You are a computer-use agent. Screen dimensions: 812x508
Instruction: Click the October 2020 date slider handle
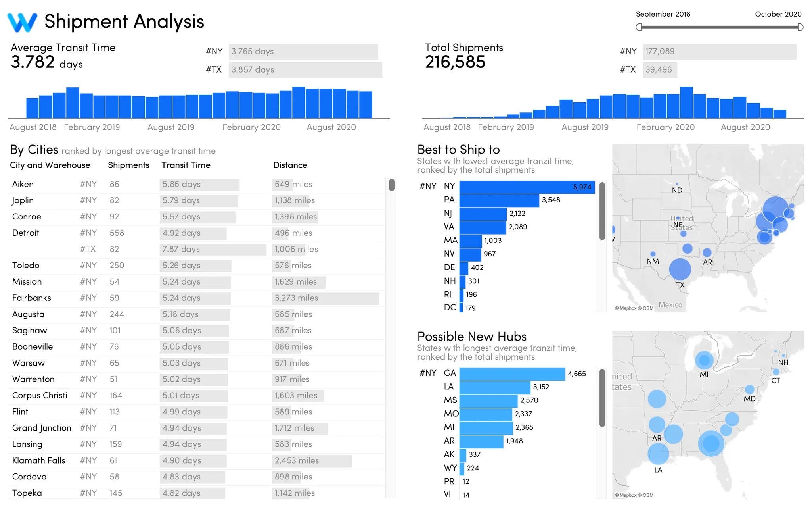(x=800, y=27)
